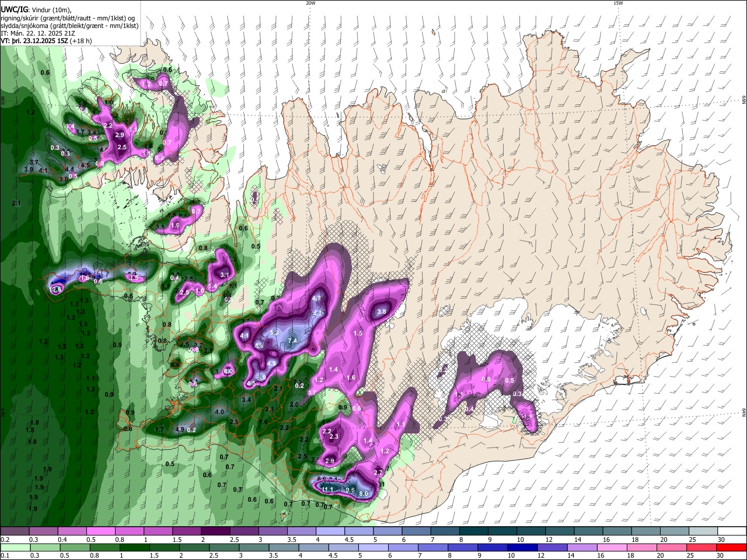The image size is (747, 560).
Task: Click the white swatch ending the snow scale
Action: (x=732, y=531)
